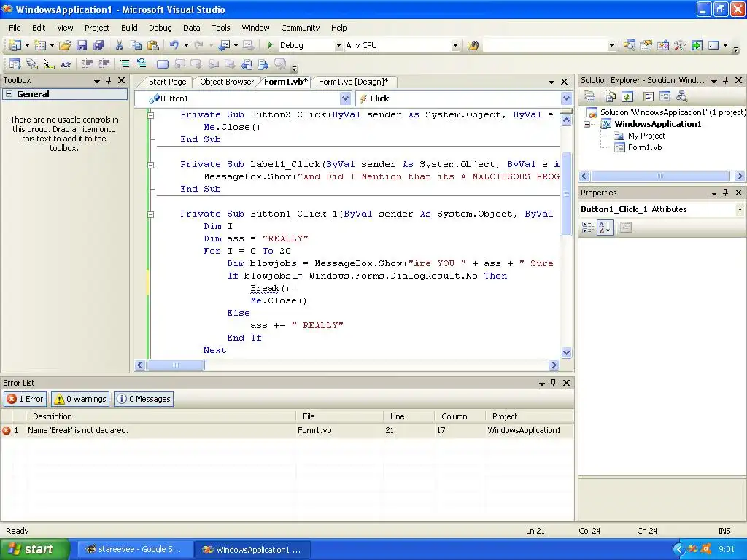Click View Class Diagram icon in Solution Explorer
The height and width of the screenshot is (560, 747).
682,97
